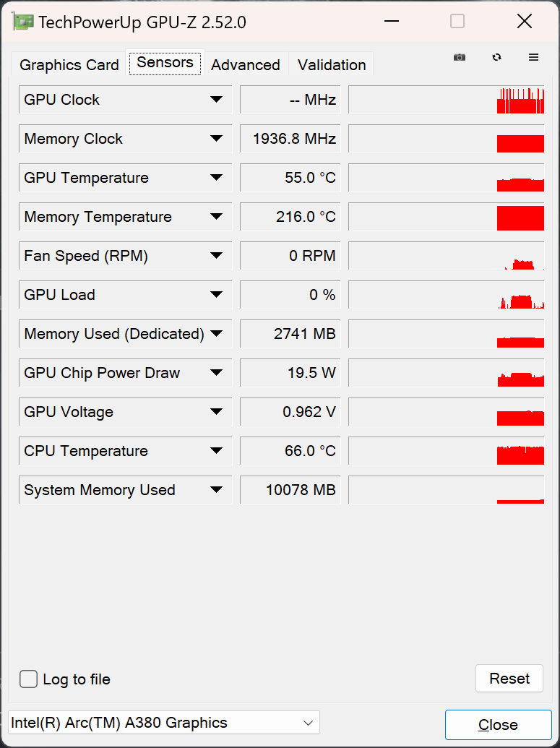The image size is (560, 748).
Task: Open the Memory Temperature dropdown arrow
Action: [216, 217]
